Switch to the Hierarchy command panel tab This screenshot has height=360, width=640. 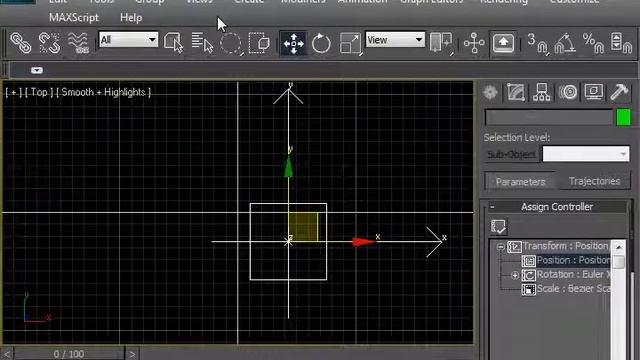click(x=542, y=92)
